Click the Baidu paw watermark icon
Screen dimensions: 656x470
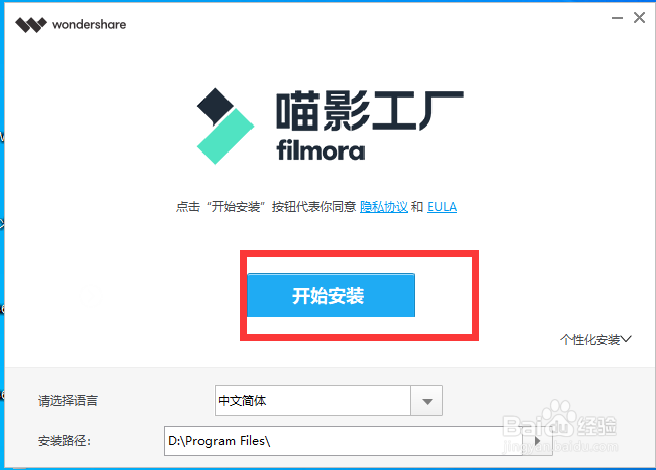click(x=561, y=416)
